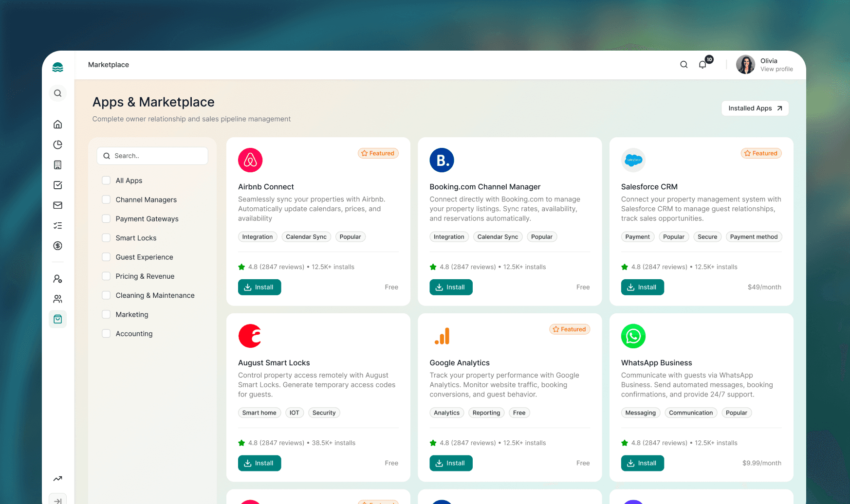Install Salesforce CRM
The width and height of the screenshot is (850, 504).
643,287
